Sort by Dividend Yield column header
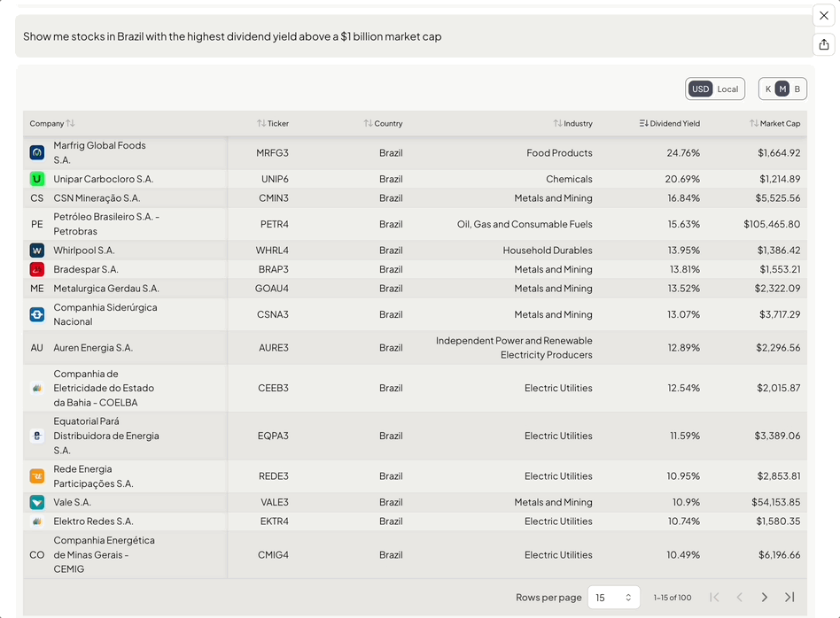 (x=670, y=123)
